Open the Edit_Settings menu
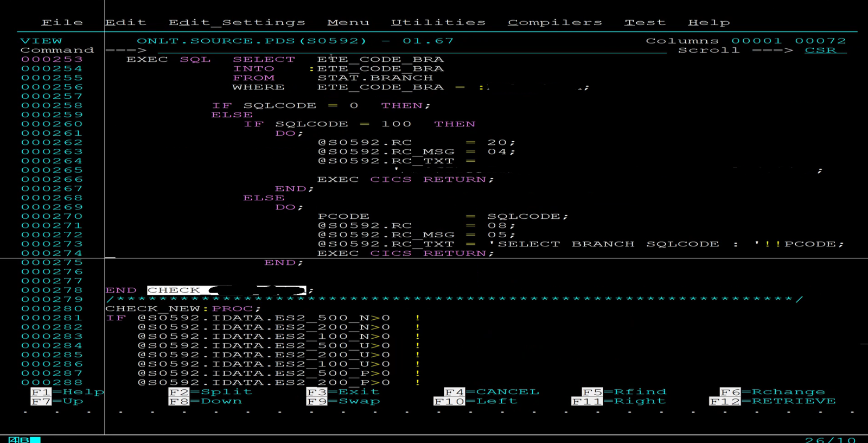 tap(237, 22)
